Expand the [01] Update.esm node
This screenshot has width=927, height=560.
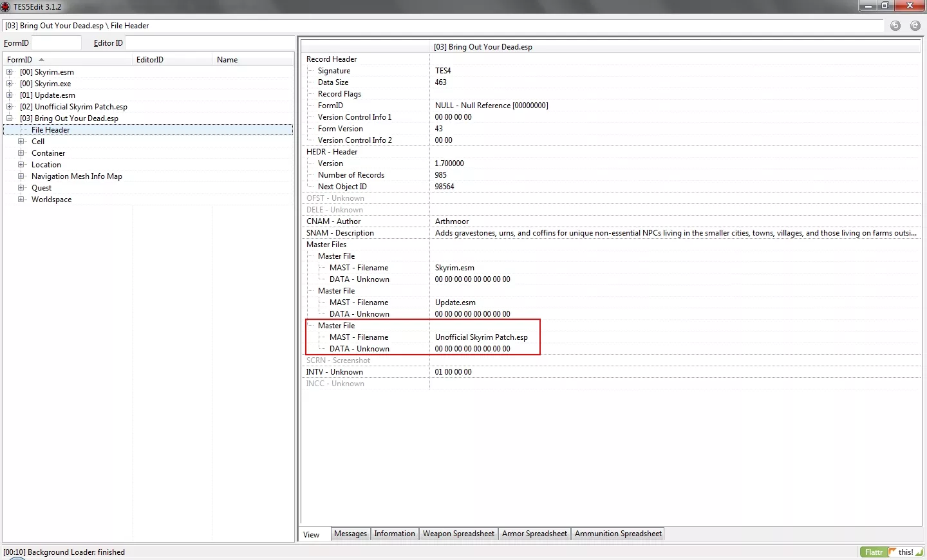tap(10, 95)
